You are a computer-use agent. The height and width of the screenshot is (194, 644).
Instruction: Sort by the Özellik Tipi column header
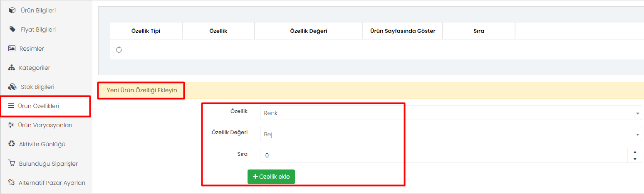[x=146, y=31]
